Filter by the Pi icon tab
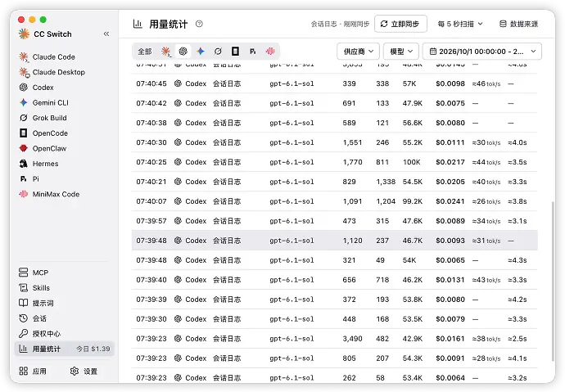The image size is (565, 392). click(x=253, y=52)
